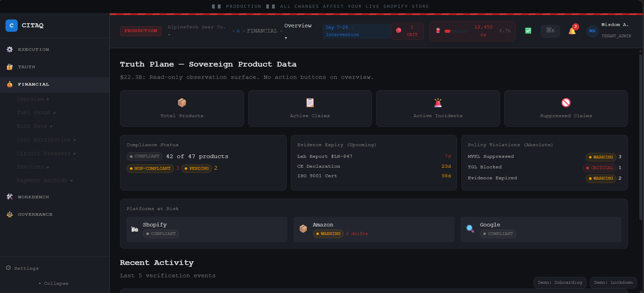Click the PENDING status badge

[x=197, y=168]
